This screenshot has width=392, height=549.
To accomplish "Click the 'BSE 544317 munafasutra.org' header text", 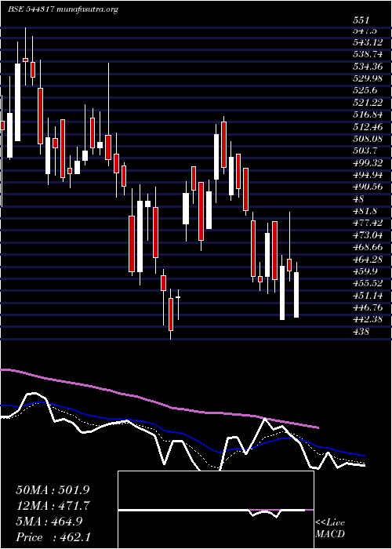I will tap(63, 9).
